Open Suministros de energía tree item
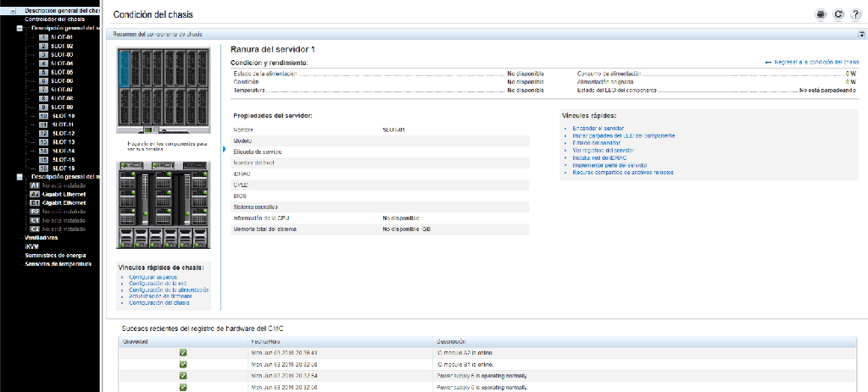Screen dimensions: 868x392 [x=56, y=255]
